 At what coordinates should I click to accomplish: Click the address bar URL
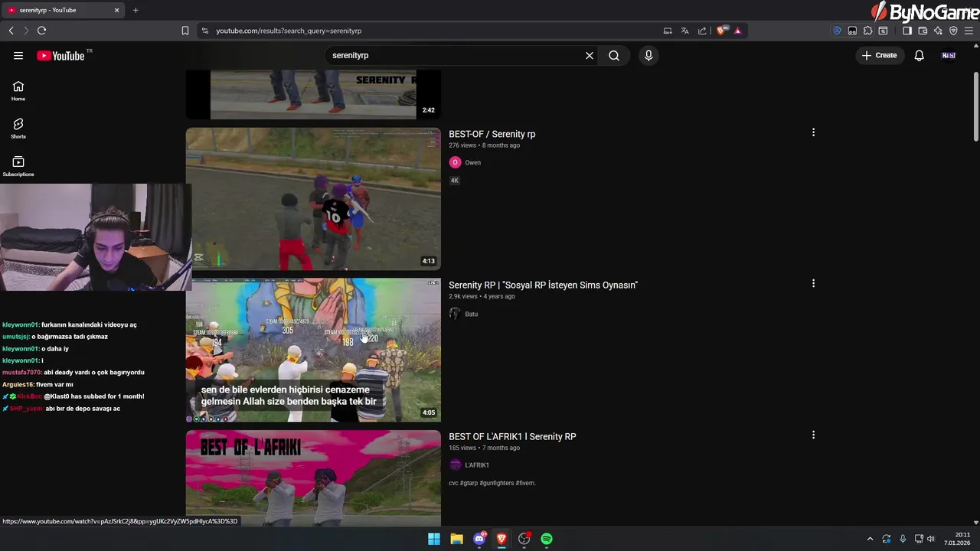tap(289, 31)
